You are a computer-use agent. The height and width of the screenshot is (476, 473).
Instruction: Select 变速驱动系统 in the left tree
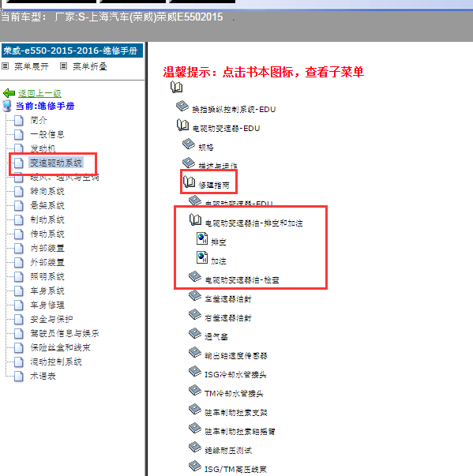[x=56, y=163]
